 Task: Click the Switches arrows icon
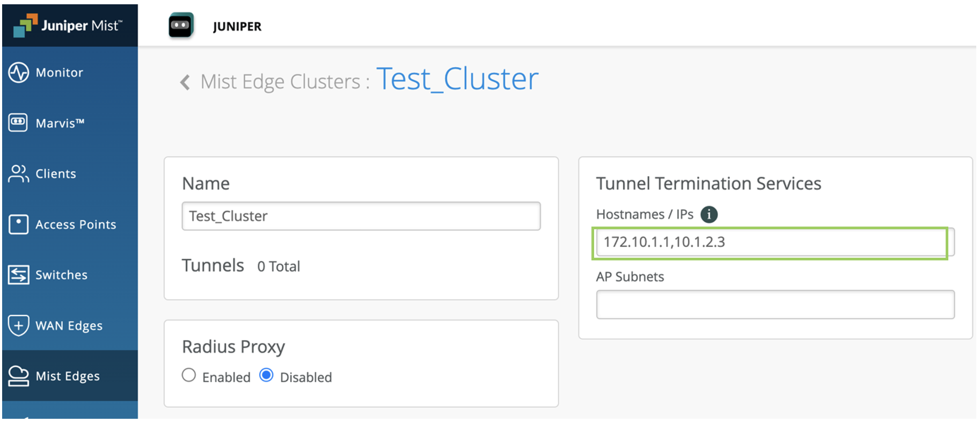(x=18, y=274)
